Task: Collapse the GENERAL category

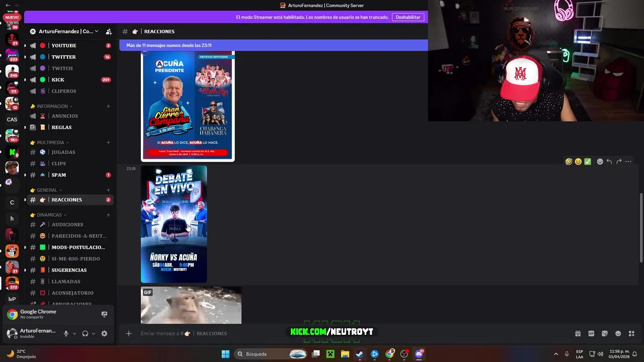Action: 46,190
